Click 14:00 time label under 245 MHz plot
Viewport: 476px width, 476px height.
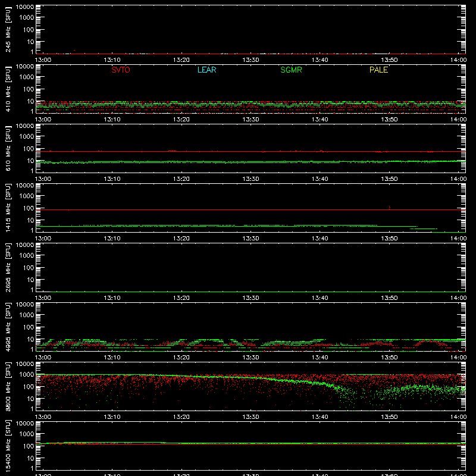click(x=458, y=60)
